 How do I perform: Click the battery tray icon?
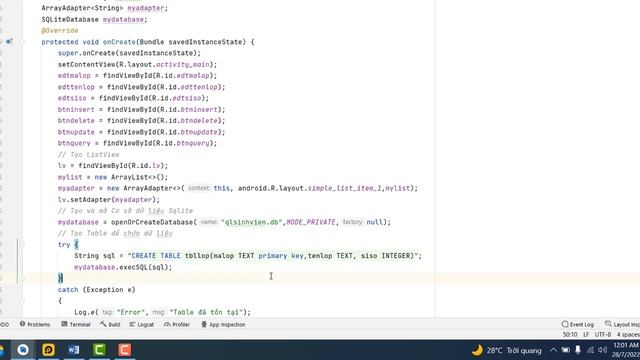click(x=565, y=350)
